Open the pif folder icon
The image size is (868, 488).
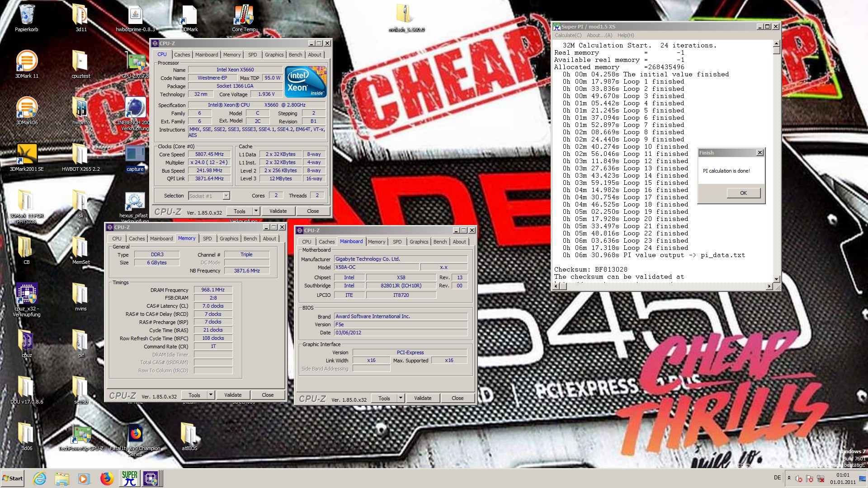[x=80, y=344]
